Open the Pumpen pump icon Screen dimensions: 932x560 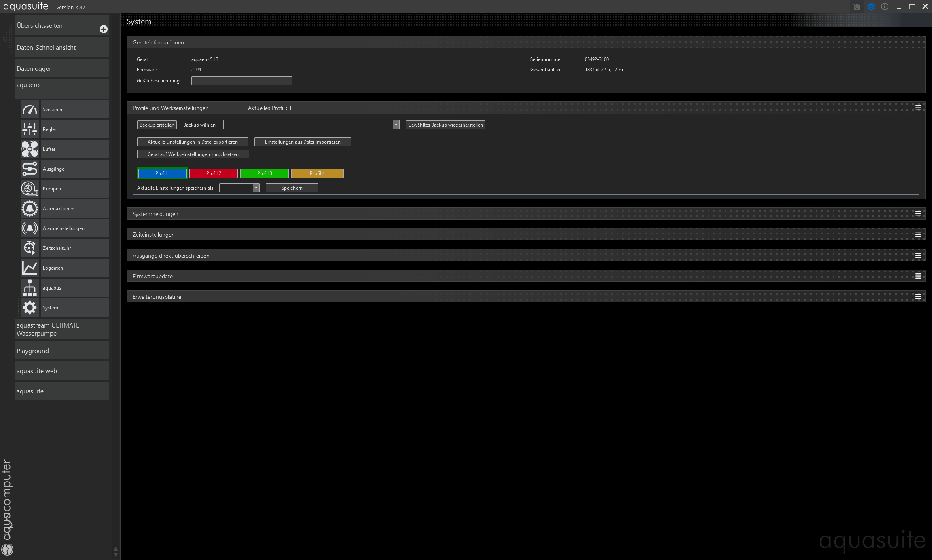point(30,189)
